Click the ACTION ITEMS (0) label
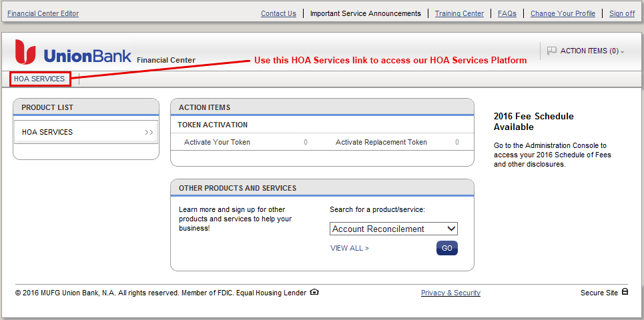The height and width of the screenshot is (320, 644). click(x=589, y=51)
